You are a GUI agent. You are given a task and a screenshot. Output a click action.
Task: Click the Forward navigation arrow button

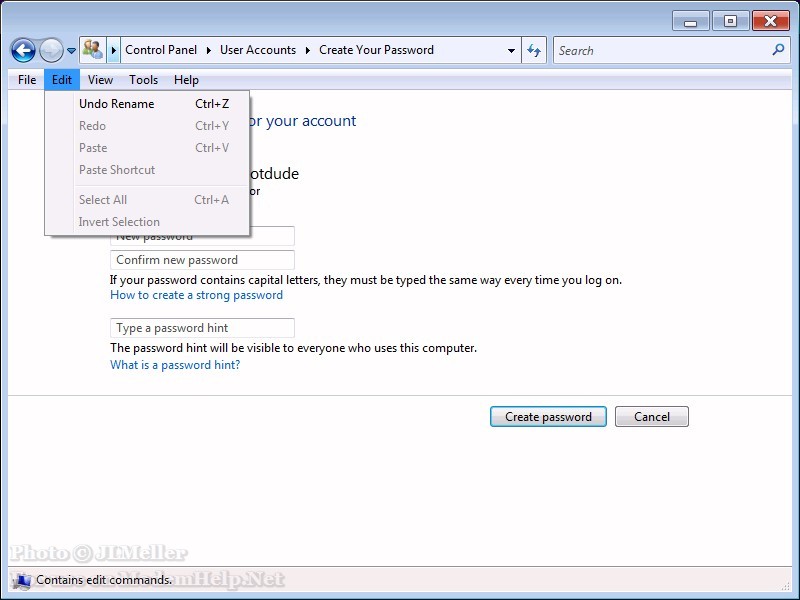(51, 50)
